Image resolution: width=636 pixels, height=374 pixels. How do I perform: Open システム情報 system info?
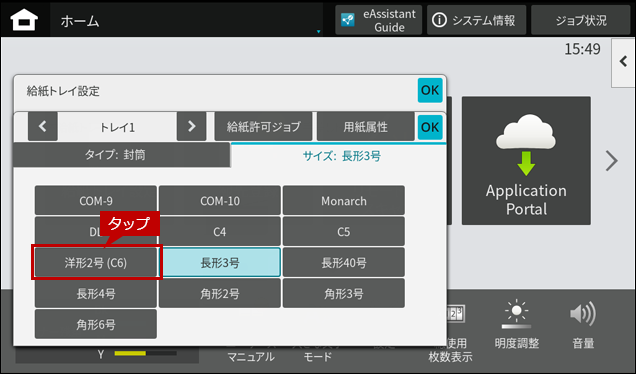coord(476,20)
